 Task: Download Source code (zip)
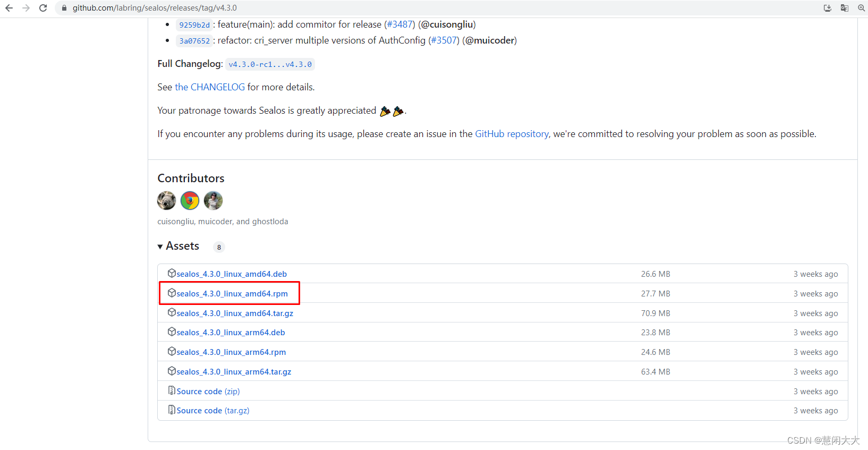208,392
